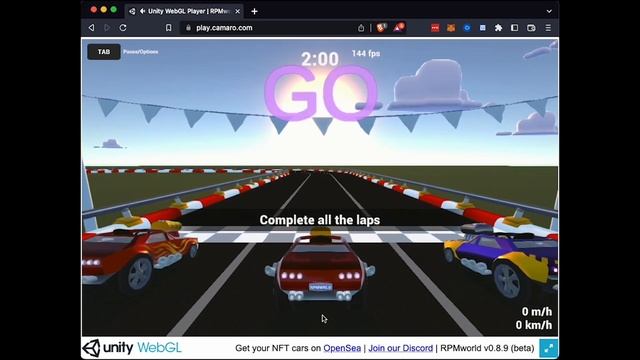The height and width of the screenshot is (360, 640).
Task: Toggle the browser sidebar panel icon
Action: point(514,28)
